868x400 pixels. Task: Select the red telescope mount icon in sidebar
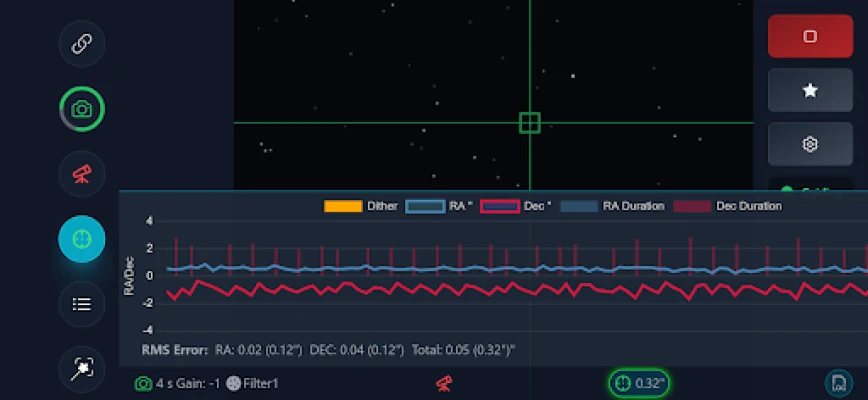[81, 174]
